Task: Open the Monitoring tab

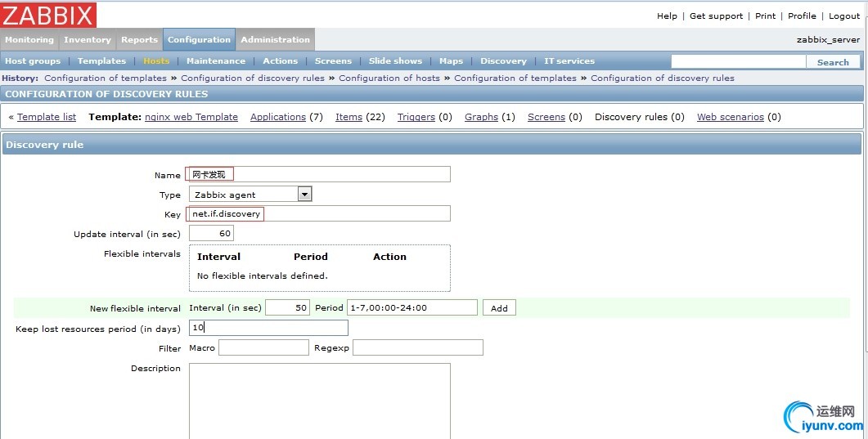Action: pyautogui.click(x=29, y=40)
